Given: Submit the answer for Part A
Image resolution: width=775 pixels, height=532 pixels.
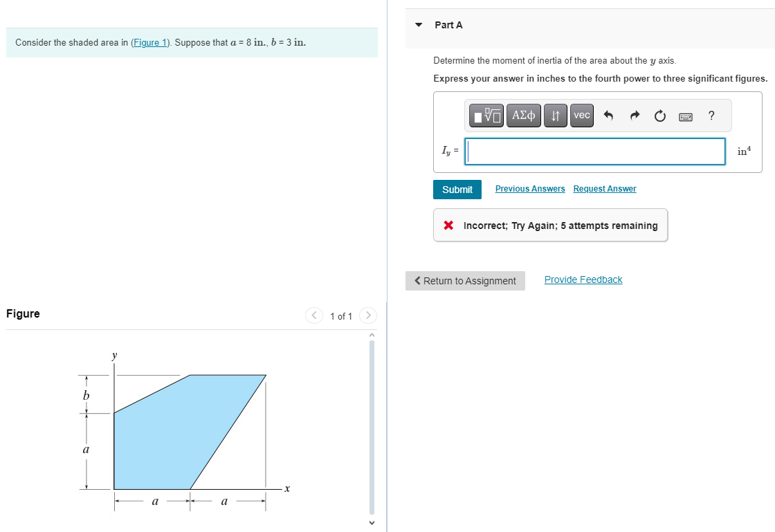Looking at the screenshot, I should pyautogui.click(x=457, y=189).
